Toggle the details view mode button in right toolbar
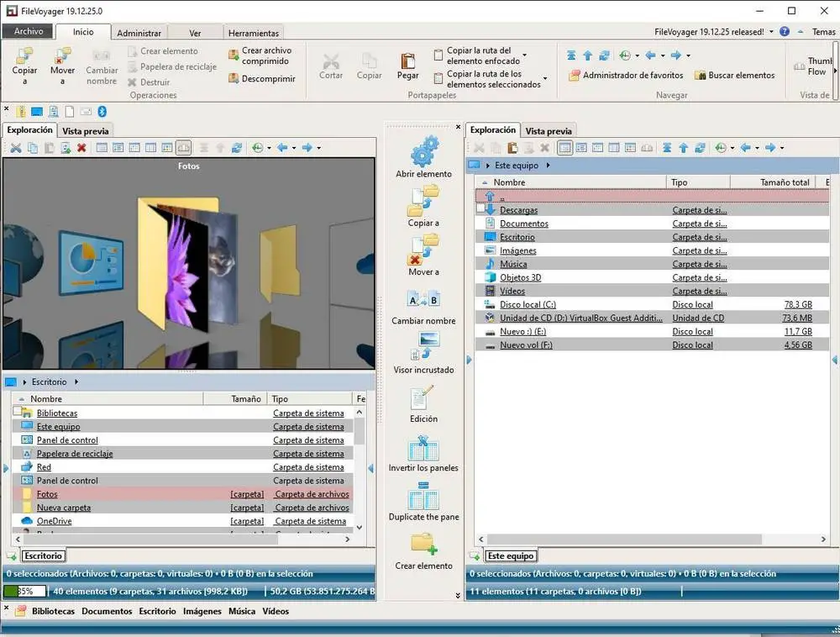Screen dimensions: 840x637 pyautogui.click(x=564, y=147)
